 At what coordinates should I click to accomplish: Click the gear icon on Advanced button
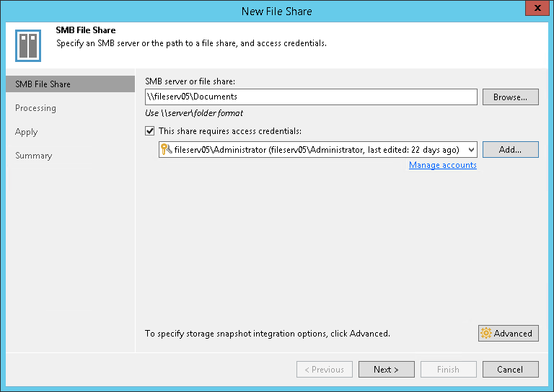click(486, 333)
